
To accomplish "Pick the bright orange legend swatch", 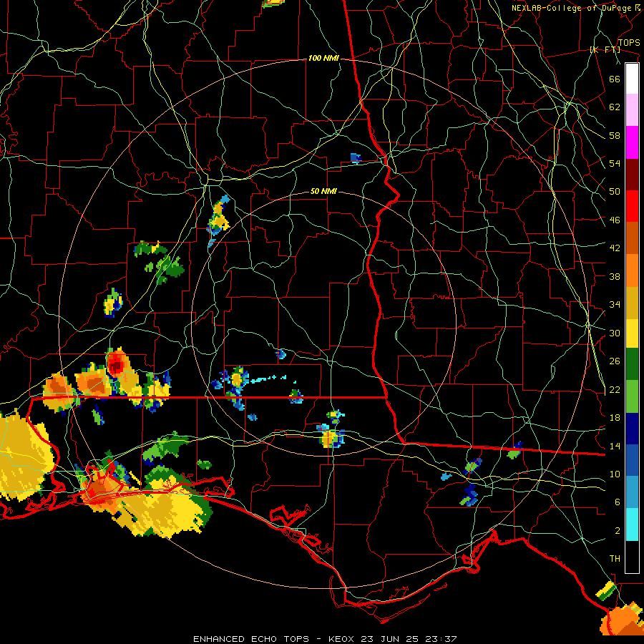I will click(632, 270).
